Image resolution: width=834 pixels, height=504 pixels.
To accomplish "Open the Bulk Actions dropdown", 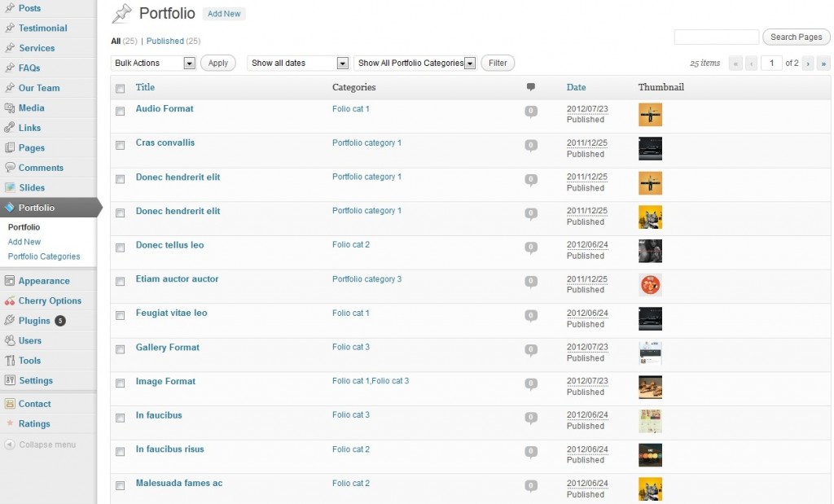I will pyautogui.click(x=153, y=63).
